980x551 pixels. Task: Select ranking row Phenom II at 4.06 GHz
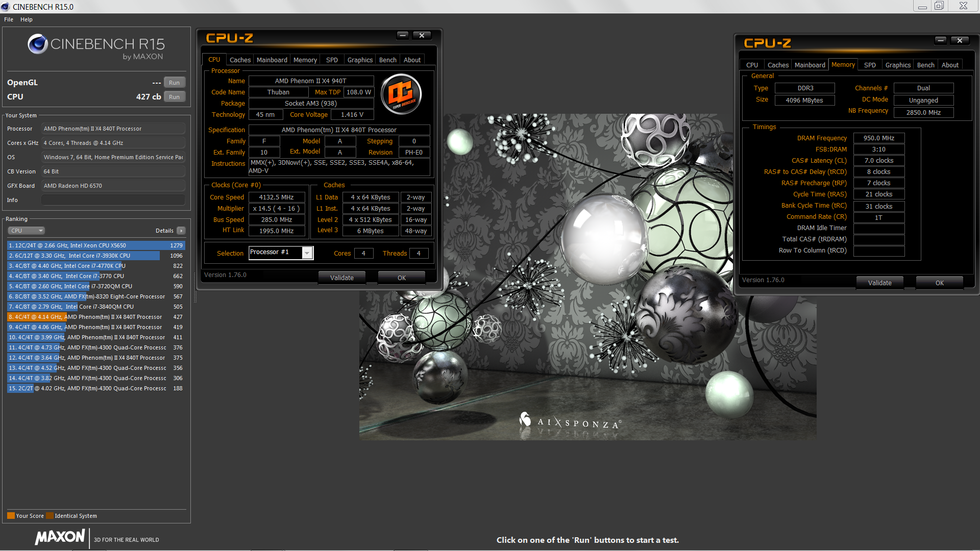[x=96, y=327]
